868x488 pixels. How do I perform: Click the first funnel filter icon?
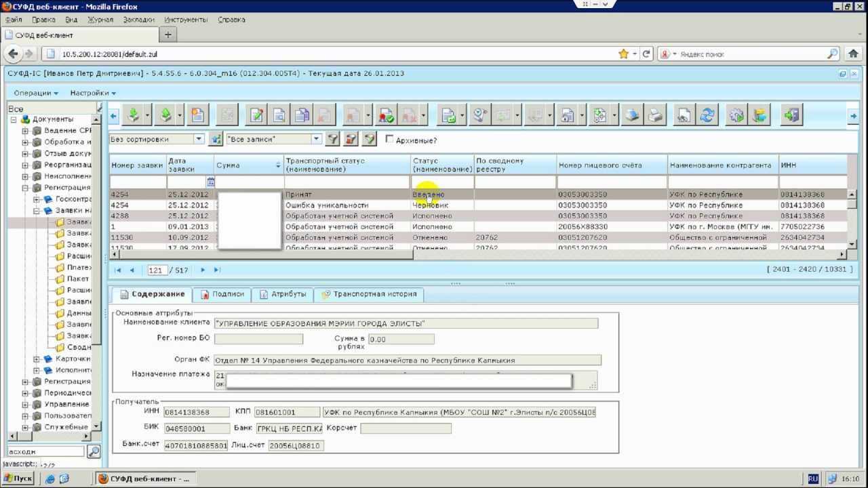click(x=333, y=139)
